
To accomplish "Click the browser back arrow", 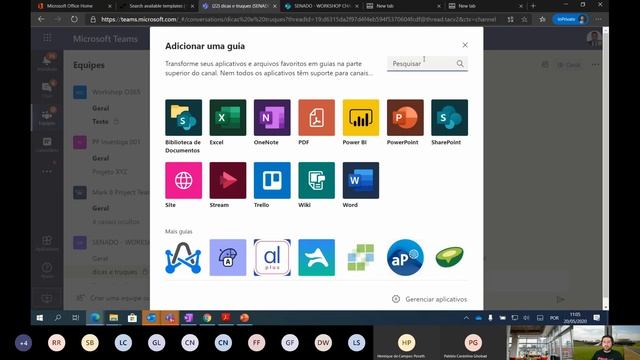I will (x=41, y=19).
